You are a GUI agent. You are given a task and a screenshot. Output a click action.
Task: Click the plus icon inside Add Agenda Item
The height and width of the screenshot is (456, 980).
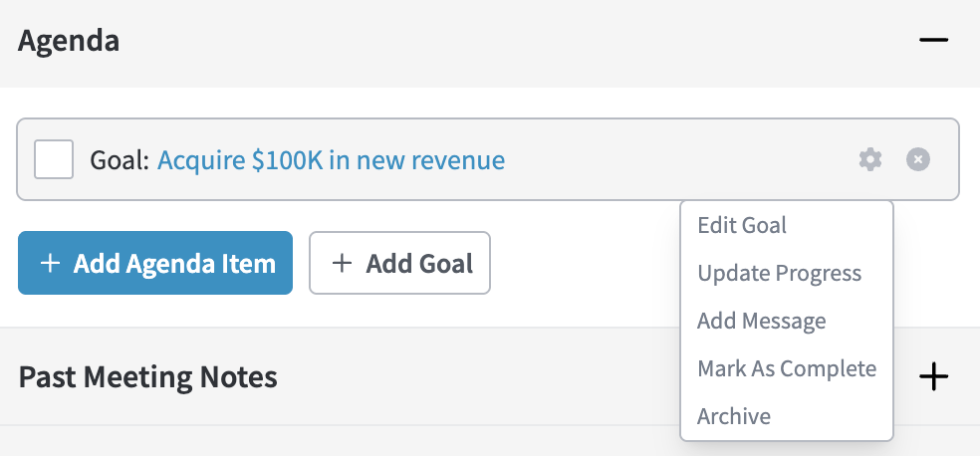[x=50, y=264]
